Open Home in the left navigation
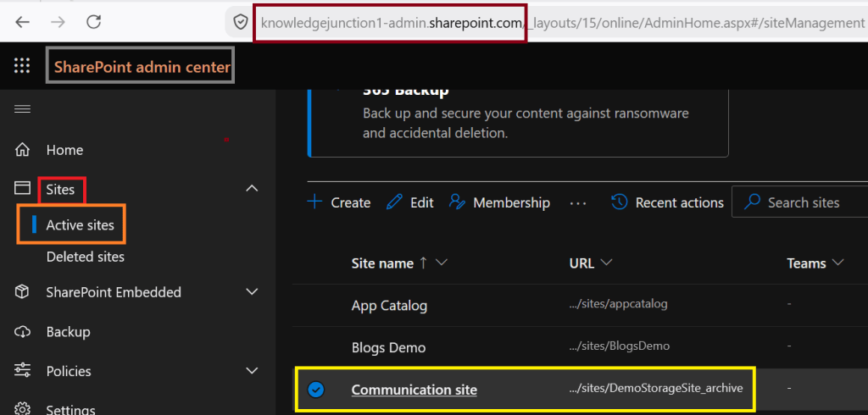 (64, 150)
